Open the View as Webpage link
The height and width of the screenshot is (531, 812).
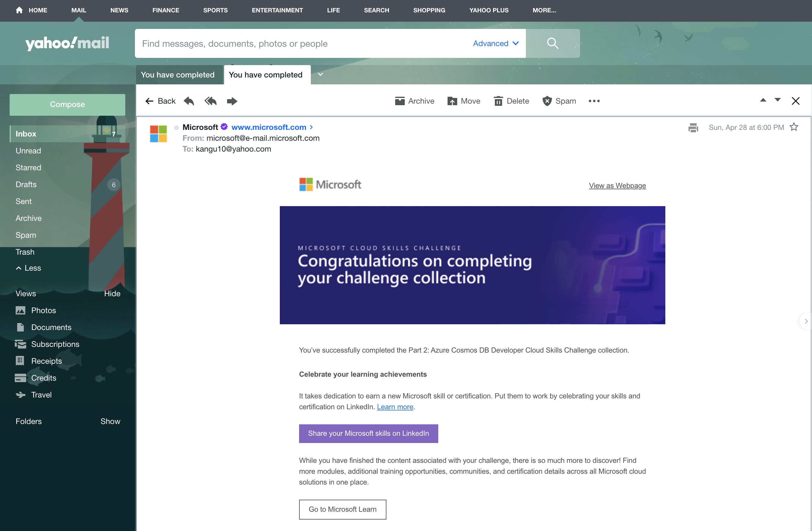(617, 185)
